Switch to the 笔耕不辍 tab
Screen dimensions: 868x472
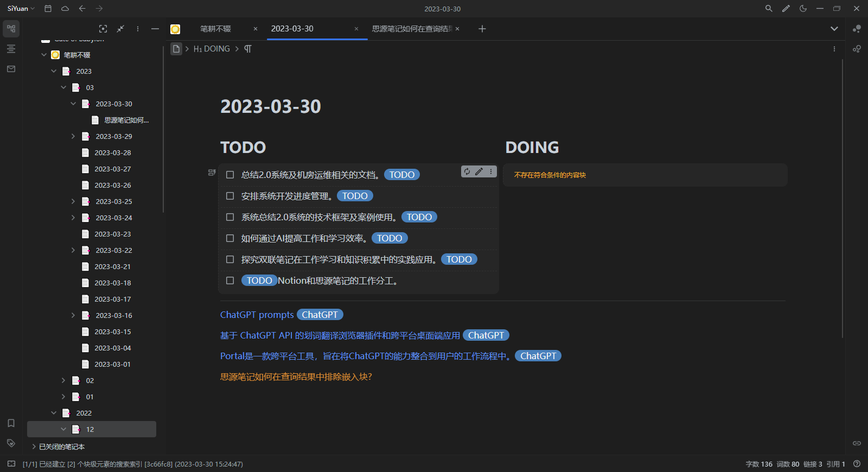pos(215,29)
